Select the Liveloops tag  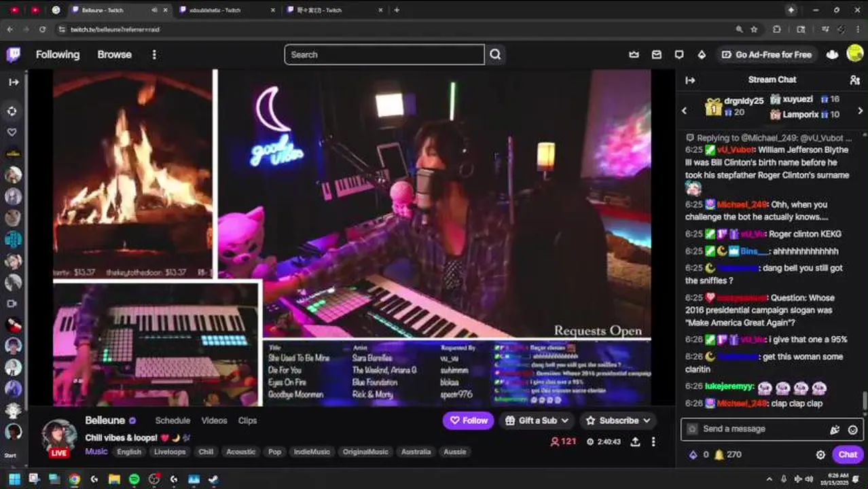tap(170, 452)
